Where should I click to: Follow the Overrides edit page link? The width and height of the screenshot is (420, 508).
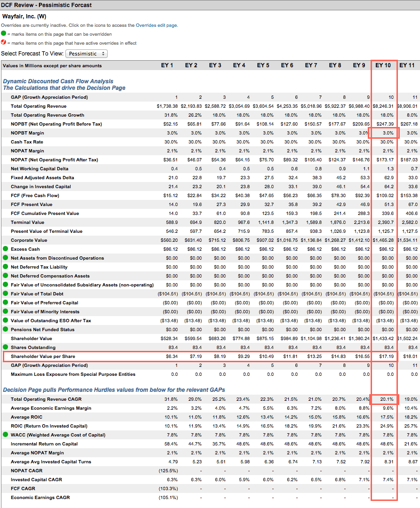click(x=156, y=25)
